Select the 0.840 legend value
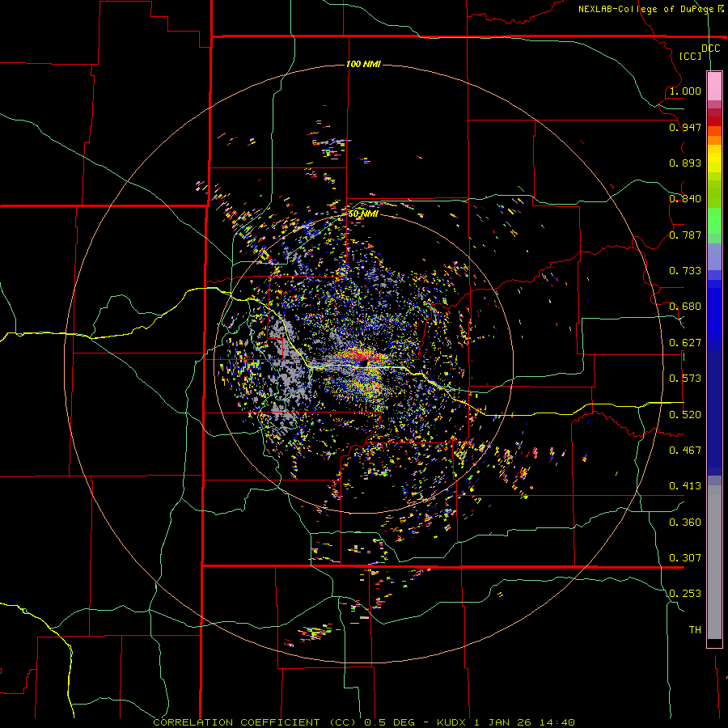This screenshot has width=728, height=728. pos(685,199)
